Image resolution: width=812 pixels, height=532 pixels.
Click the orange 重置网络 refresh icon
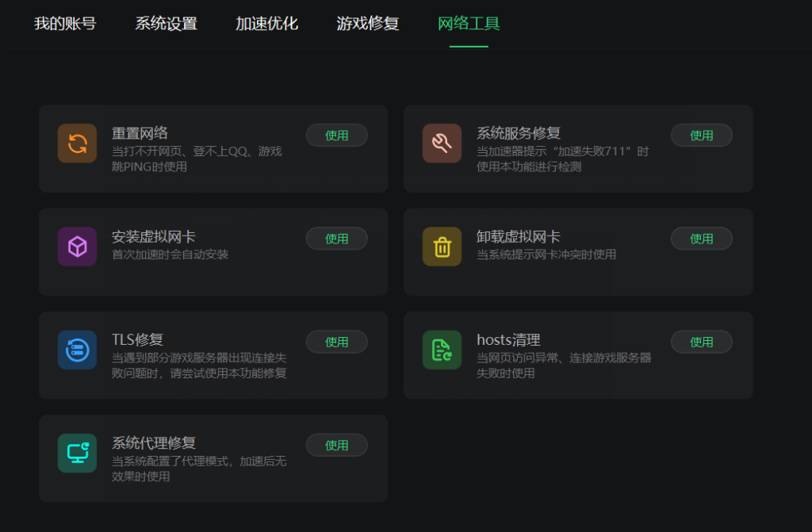[x=77, y=144]
